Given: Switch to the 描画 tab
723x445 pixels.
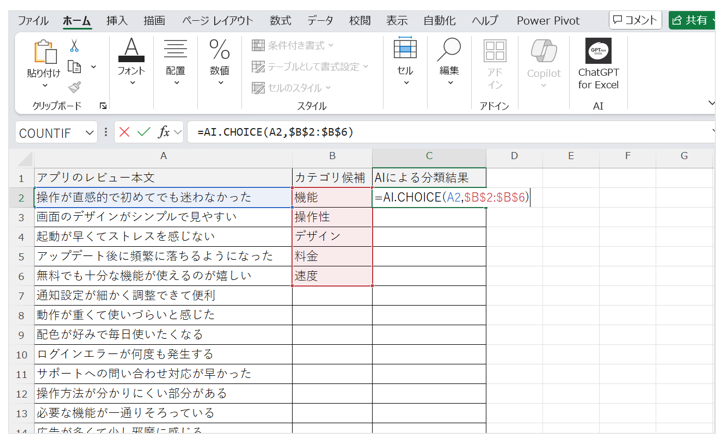Looking at the screenshot, I should coord(154,21).
